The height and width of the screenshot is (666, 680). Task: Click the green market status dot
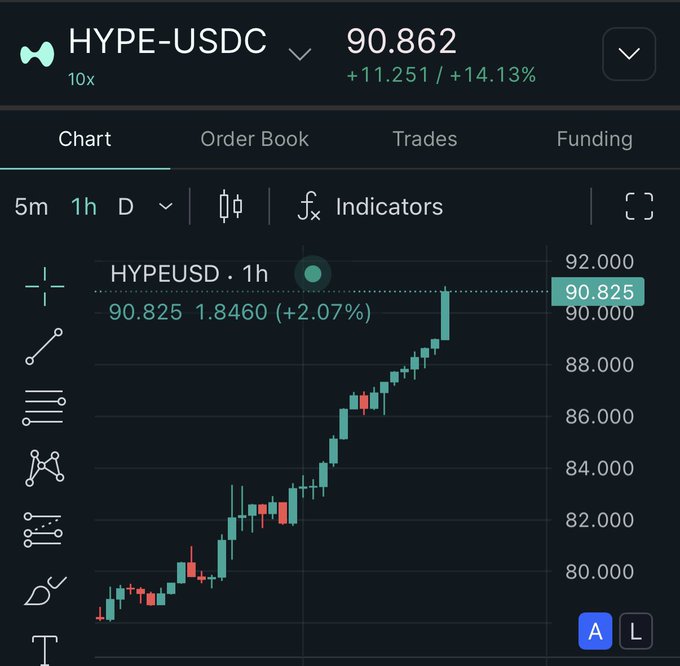(313, 274)
